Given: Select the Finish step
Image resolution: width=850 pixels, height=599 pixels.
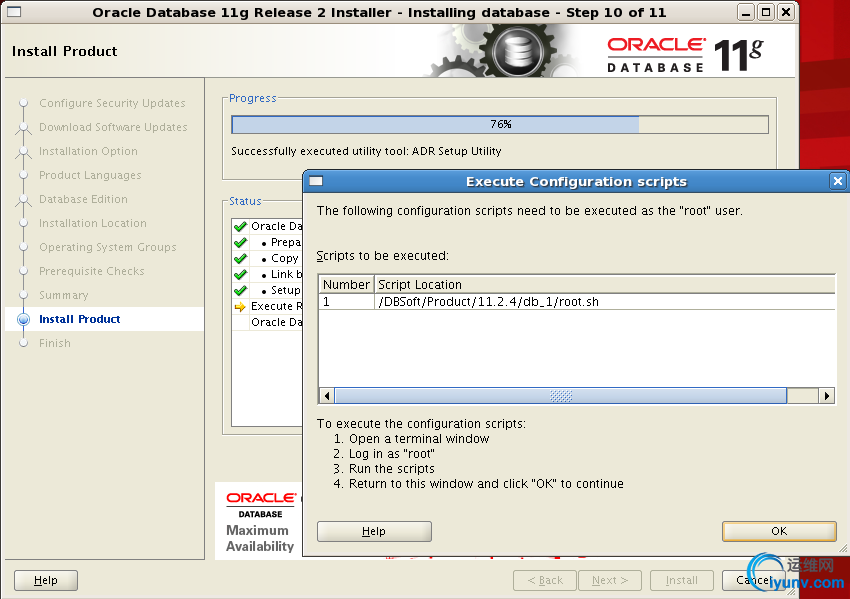Looking at the screenshot, I should click(55, 343).
